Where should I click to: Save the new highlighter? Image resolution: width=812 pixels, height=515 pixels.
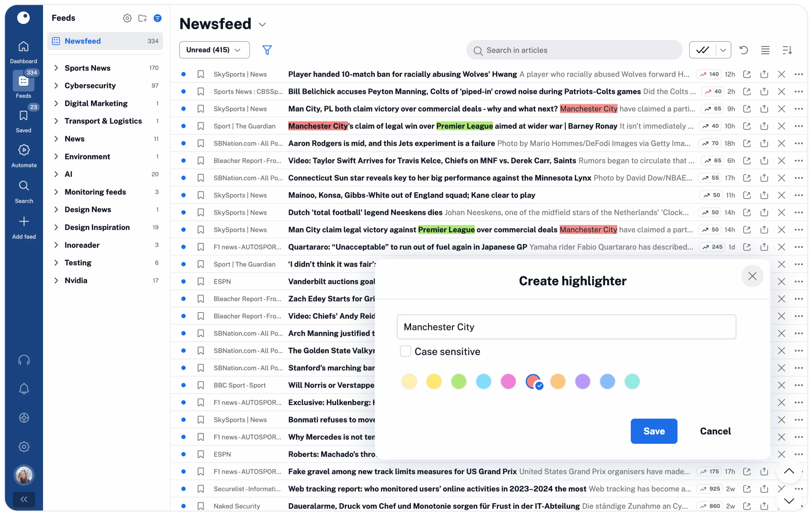coord(654,431)
